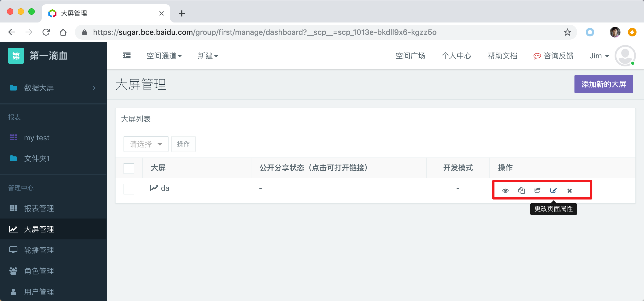Open the 请选择 batch action dropdown
This screenshot has height=301, width=644.
[x=146, y=144]
